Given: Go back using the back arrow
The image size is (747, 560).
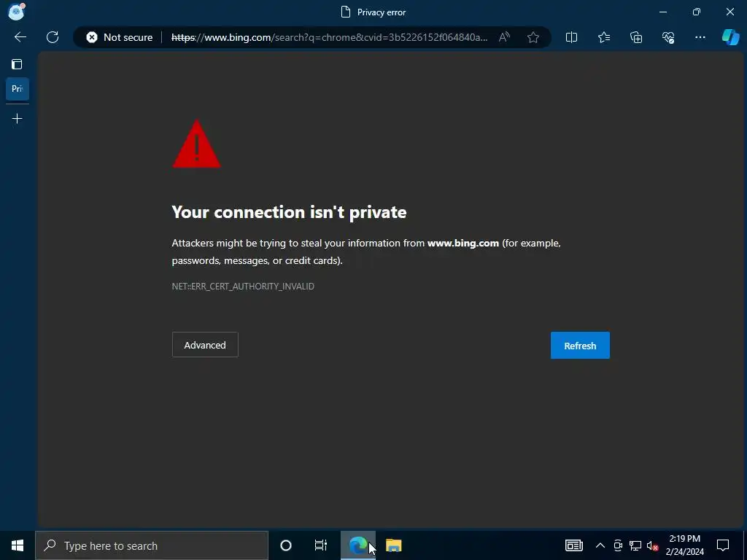Looking at the screenshot, I should [20, 37].
